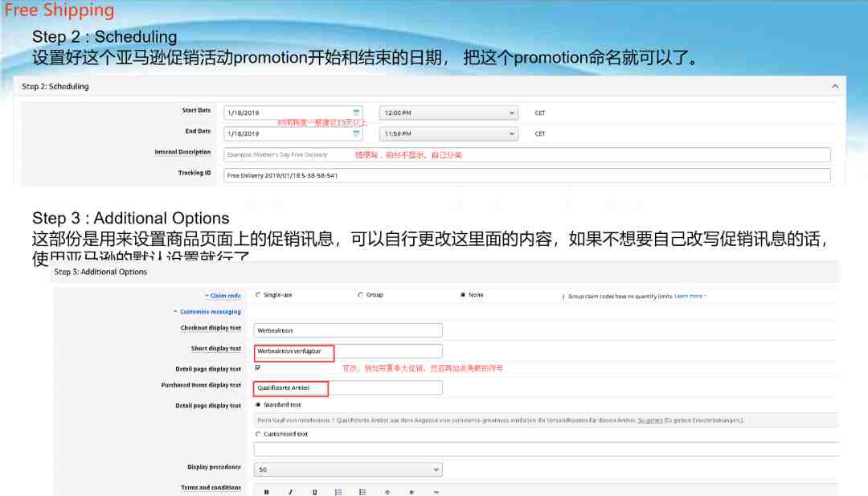Insert numbered list in Terms editor
Screen dimensions: 868x496
tap(338, 491)
